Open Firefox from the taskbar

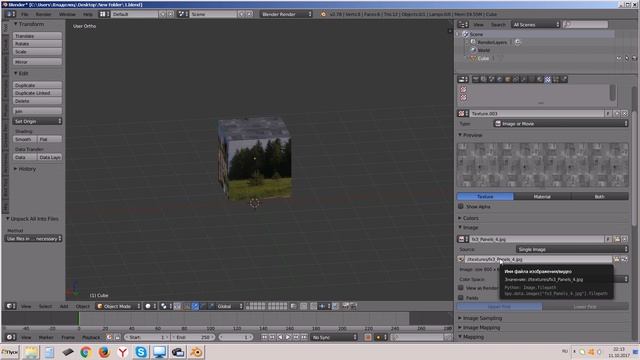coord(104,352)
